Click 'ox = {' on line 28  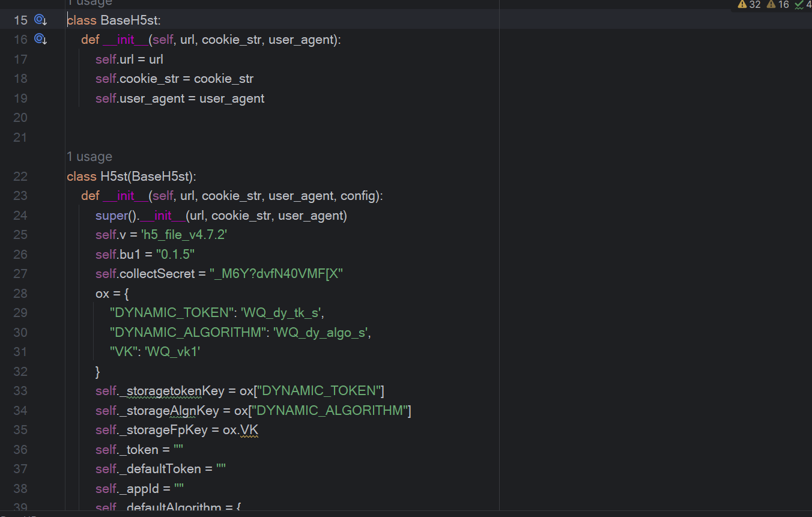pos(112,294)
